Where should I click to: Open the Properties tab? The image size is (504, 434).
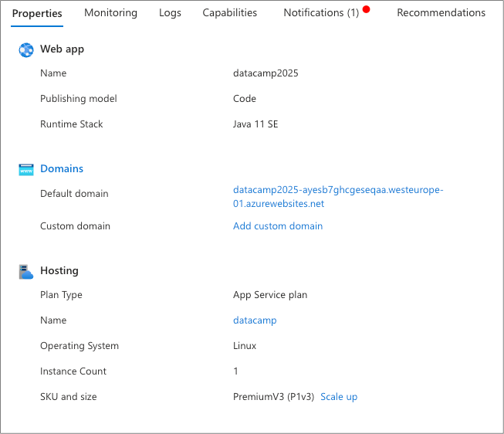pos(37,13)
